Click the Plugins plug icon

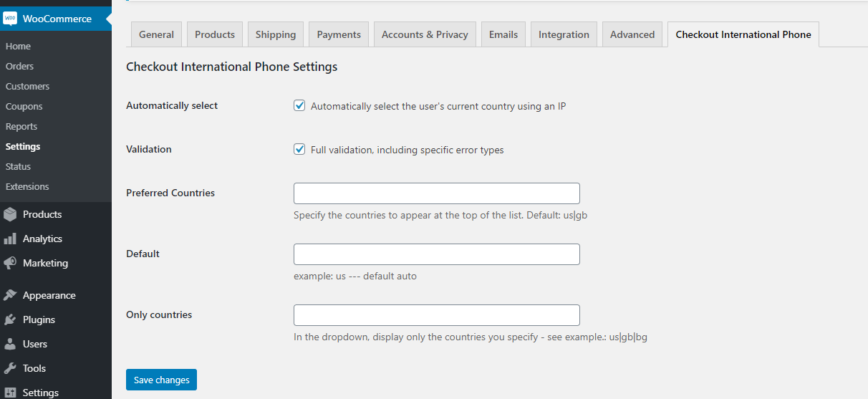coord(10,319)
